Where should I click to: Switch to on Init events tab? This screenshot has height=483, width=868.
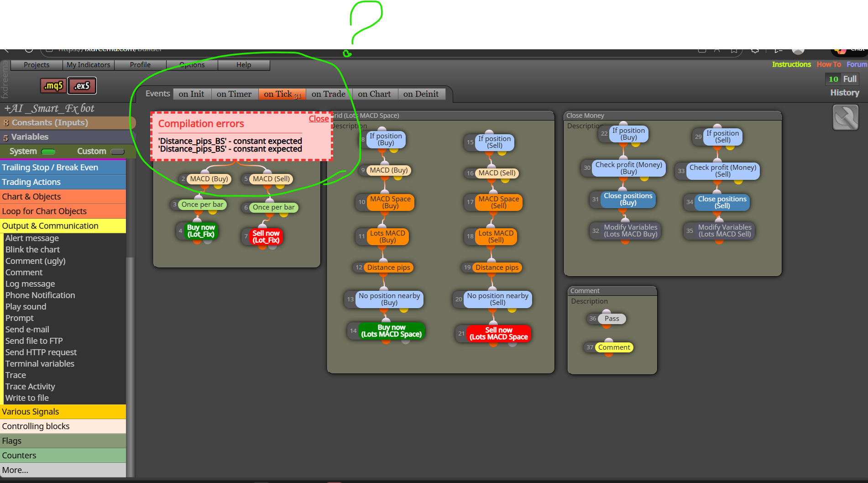(x=191, y=94)
